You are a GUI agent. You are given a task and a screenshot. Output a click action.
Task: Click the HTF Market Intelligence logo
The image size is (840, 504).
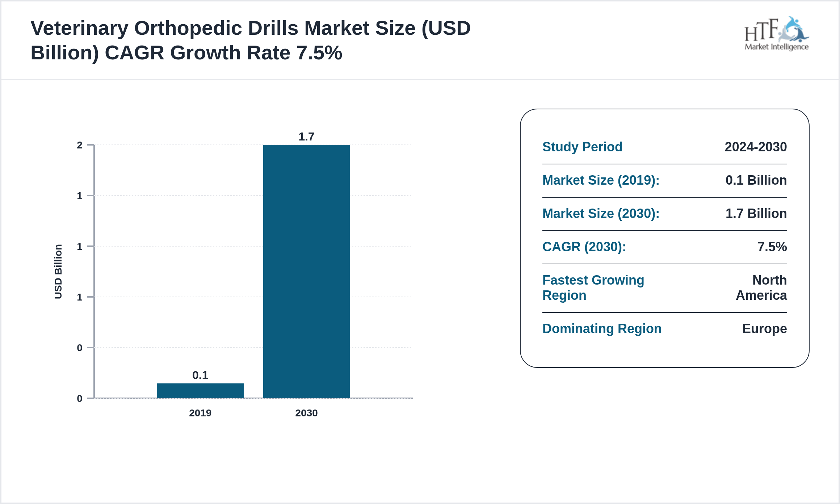click(x=776, y=33)
